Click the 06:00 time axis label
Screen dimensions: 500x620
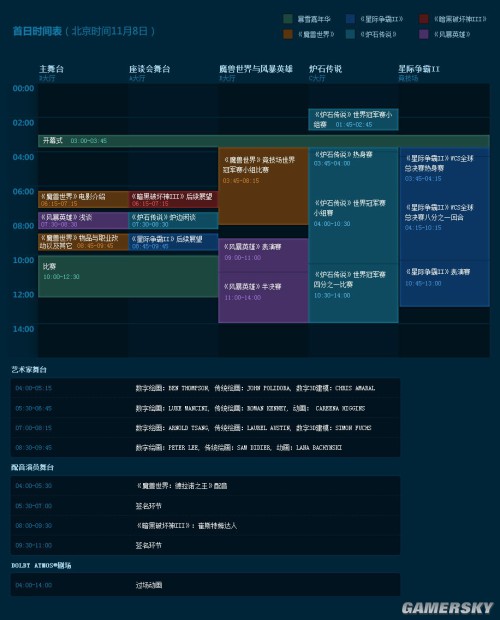[x=23, y=191]
